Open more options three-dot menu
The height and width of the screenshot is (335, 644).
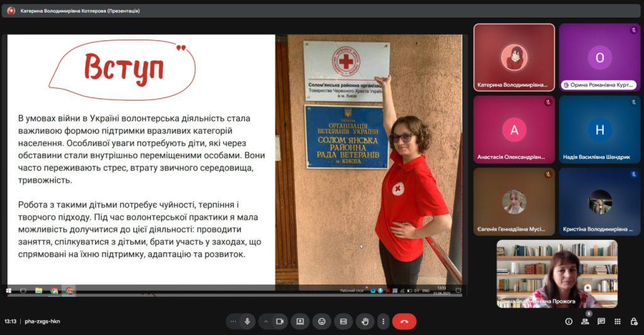pyautogui.click(x=382, y=321)
